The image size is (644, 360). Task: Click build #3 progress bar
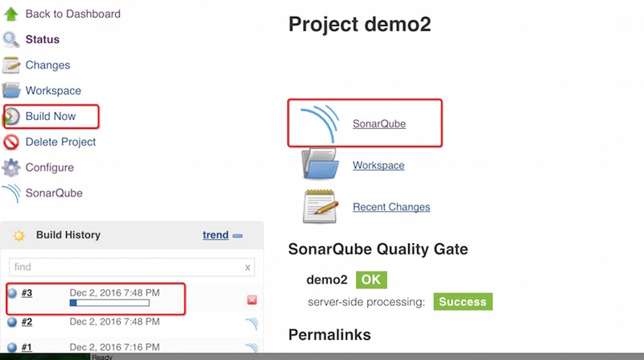(x=109, y=303)
